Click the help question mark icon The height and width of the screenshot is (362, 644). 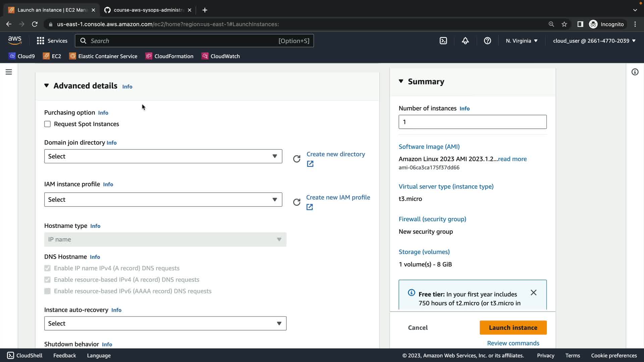(487, 41)
